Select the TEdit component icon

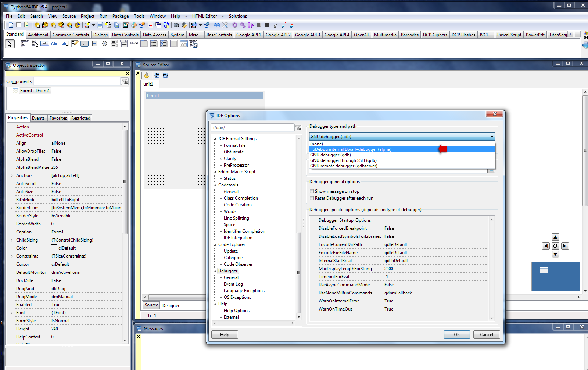pos(65,44)
